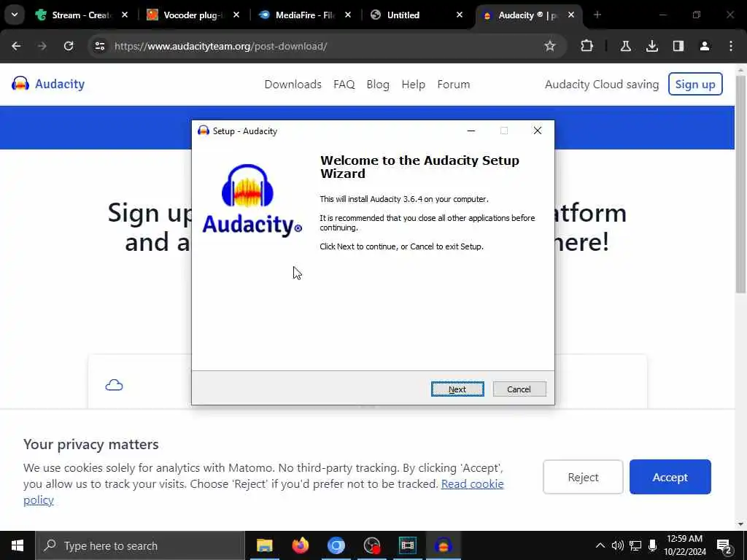Open File Explorer from the taskbar

tap(264, 545)
